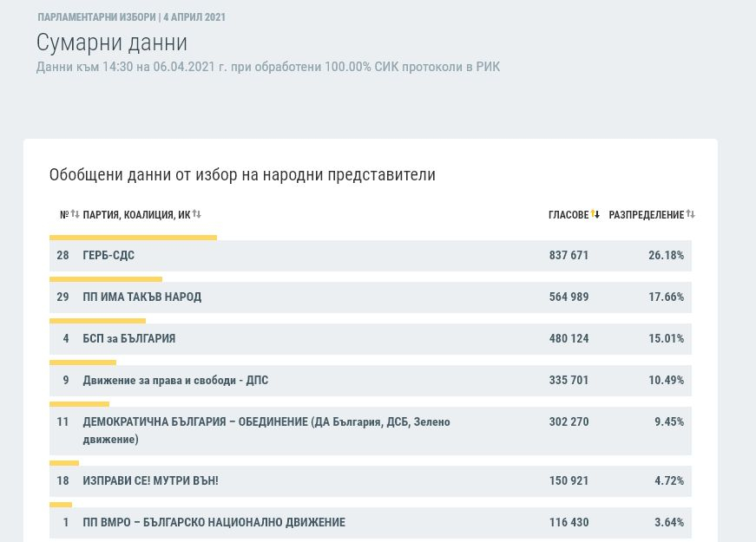The width and height of the screenshot is (756, 542).
Task: Sort table by number column arrows
Action: pos(75,214)
